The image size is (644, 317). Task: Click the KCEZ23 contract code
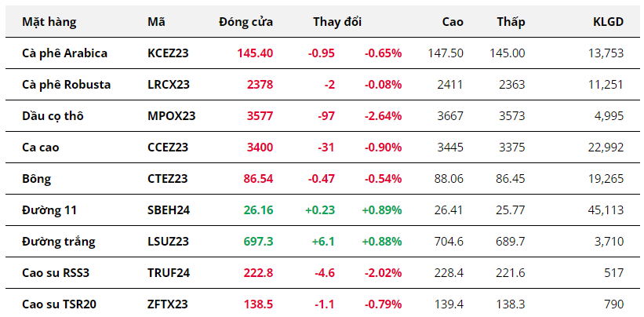click(x=168, y=53)
